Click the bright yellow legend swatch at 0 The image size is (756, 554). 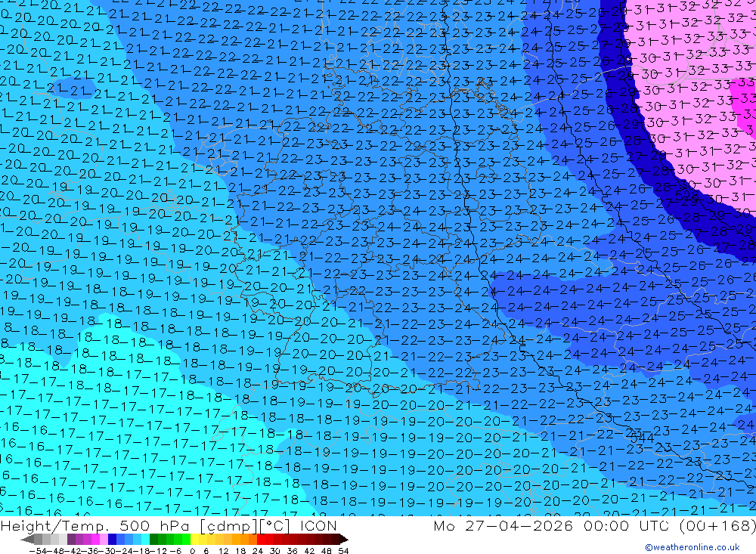(195, 539)
